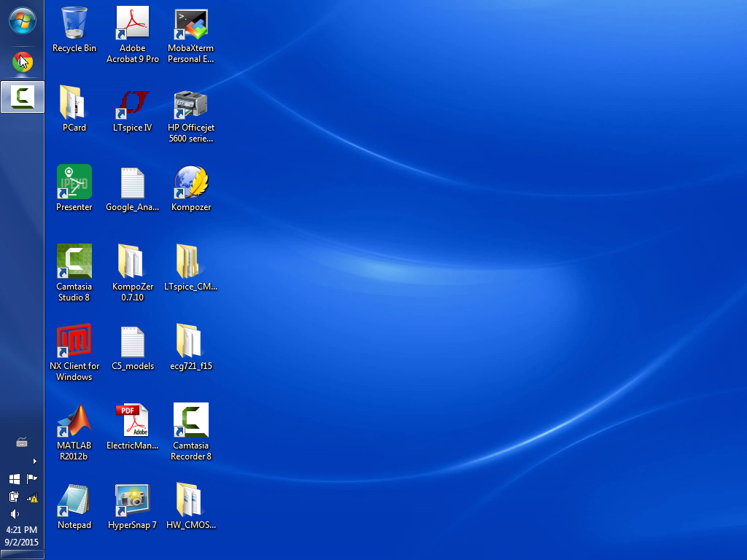Image resolution: width=747 pixels, height=560 pixels.
Task: Open the clock showing 4:21 PM
Action: [22, 536]
